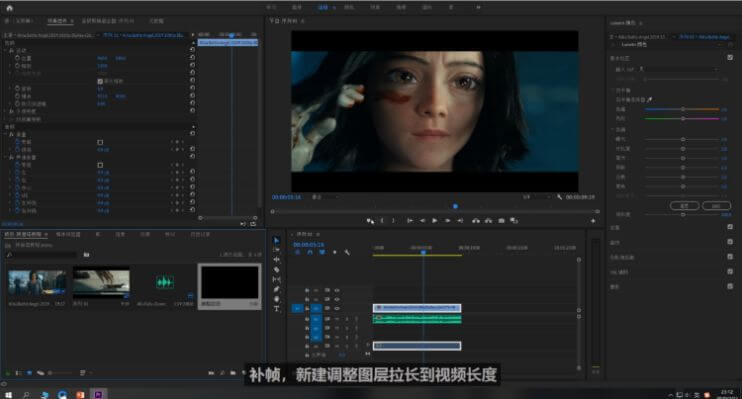Switch Project panel to icon view
742x399 pixels.
(29, 373)
